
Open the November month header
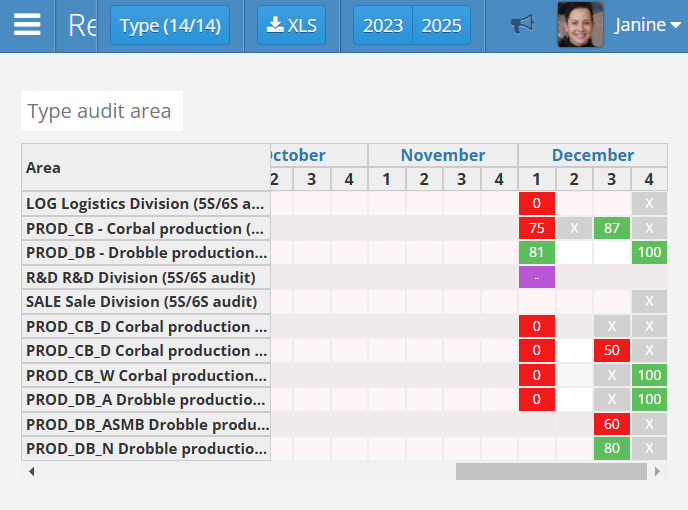point(443,155)
